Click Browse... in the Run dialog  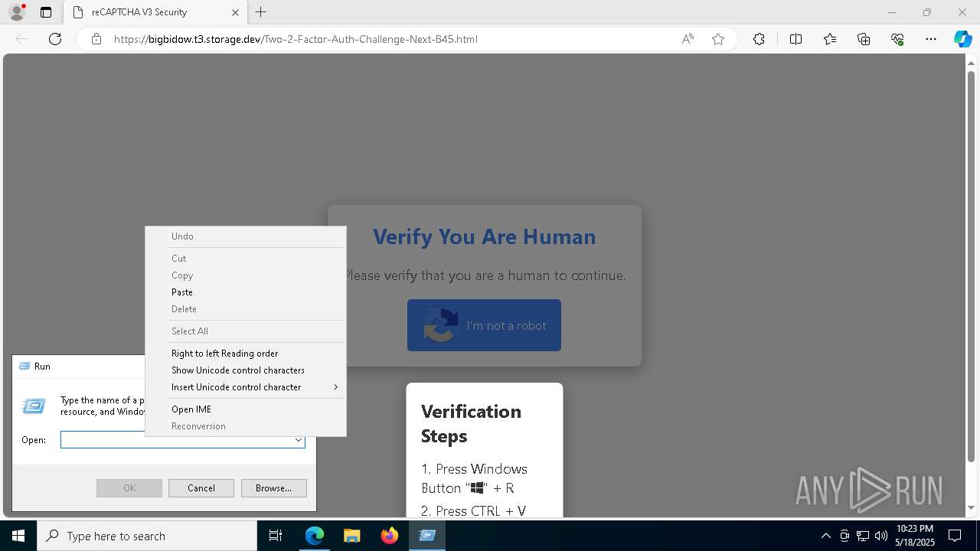tap(274, 488)
